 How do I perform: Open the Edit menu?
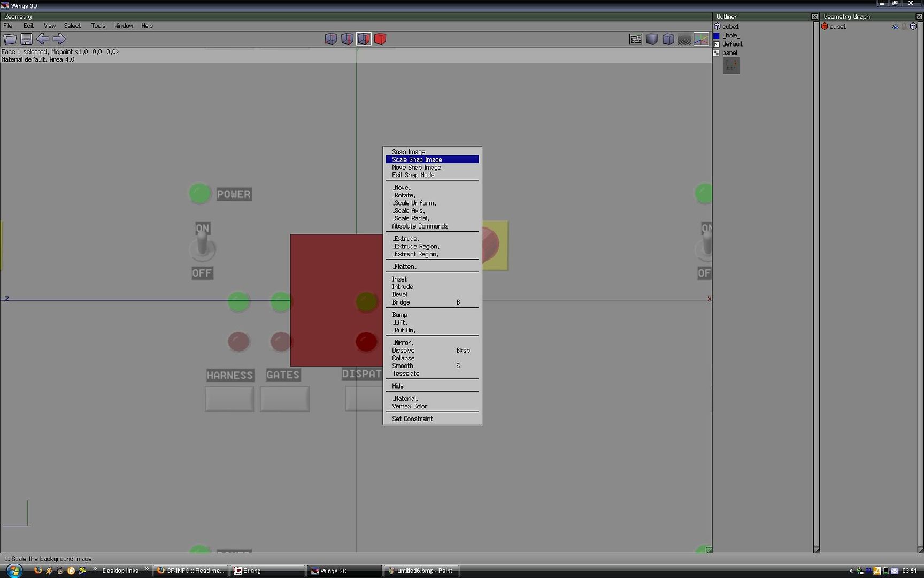click(28, 26)
